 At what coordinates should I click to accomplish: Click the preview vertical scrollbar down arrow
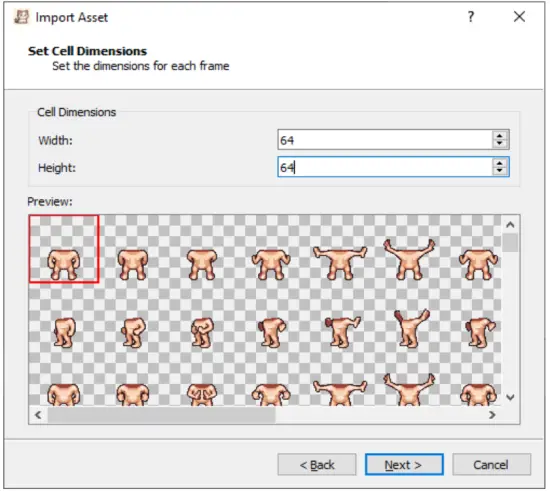coord(510,397)
